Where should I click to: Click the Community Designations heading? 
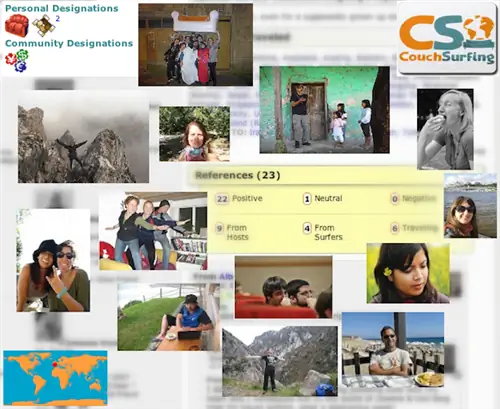click(69, 43)
